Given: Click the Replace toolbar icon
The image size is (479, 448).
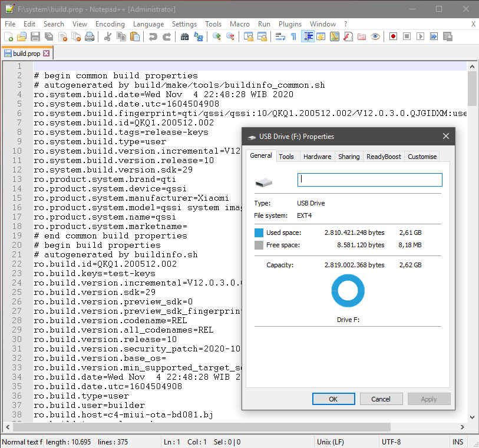Looking at the screenshot, I should coord(199,36).
